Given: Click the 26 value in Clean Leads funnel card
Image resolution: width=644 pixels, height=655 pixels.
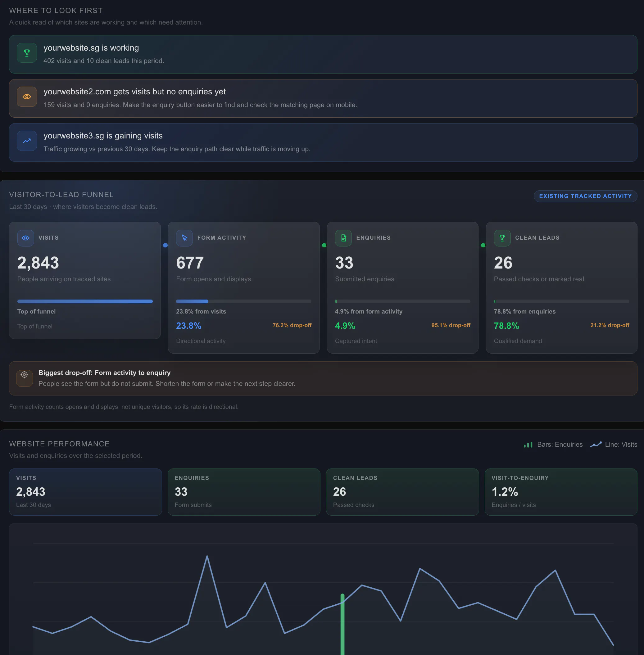Looking at the screenshot, I should tap(503, 263).
